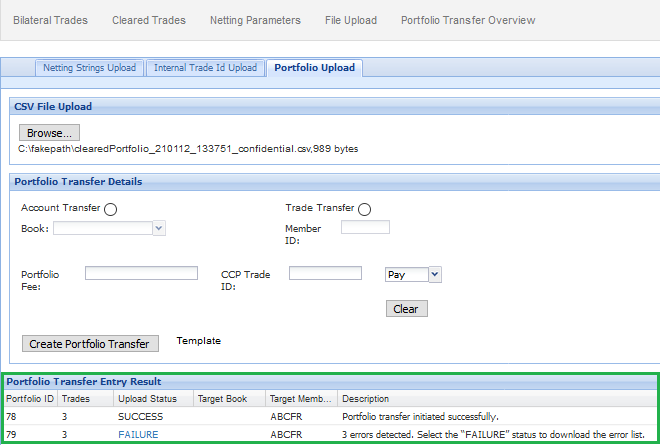Open the File Upload menu item
Image resolution: width=660 pixels, height=445 pixels.
tap(350, 20)
